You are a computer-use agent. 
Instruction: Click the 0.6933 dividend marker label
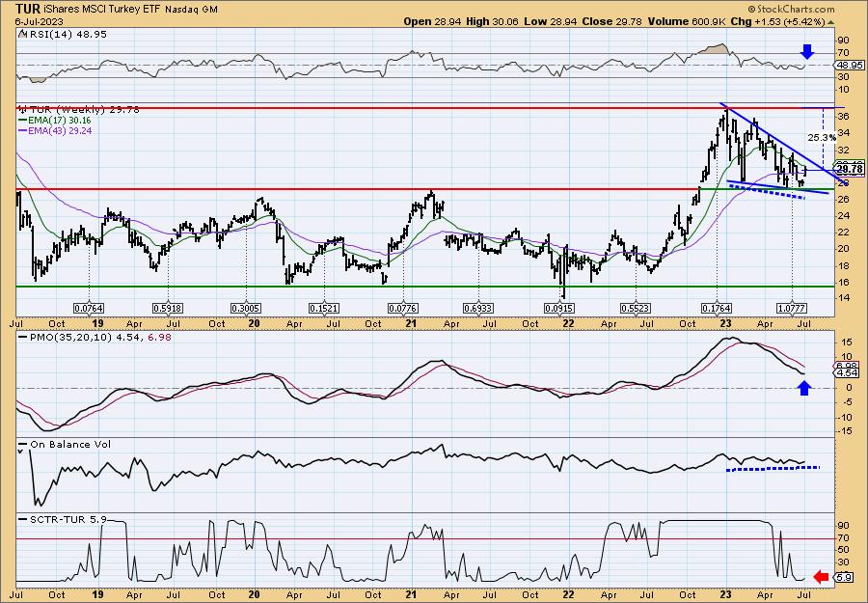478,308
